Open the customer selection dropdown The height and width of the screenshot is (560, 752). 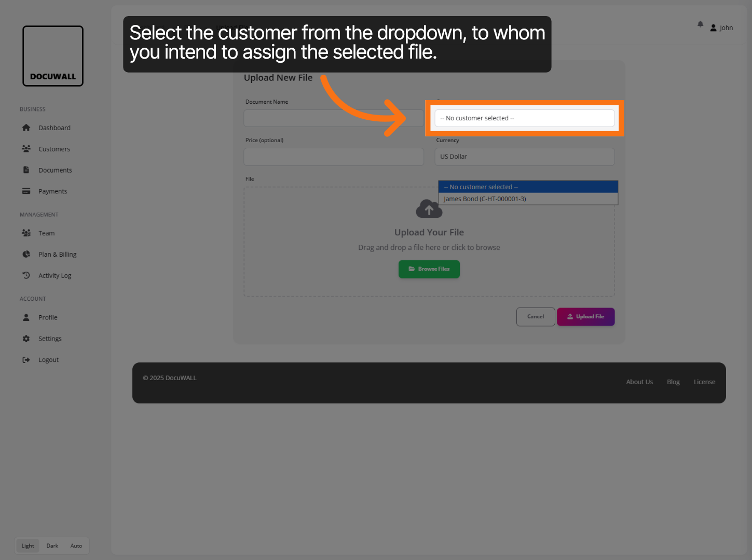point(524,118)
